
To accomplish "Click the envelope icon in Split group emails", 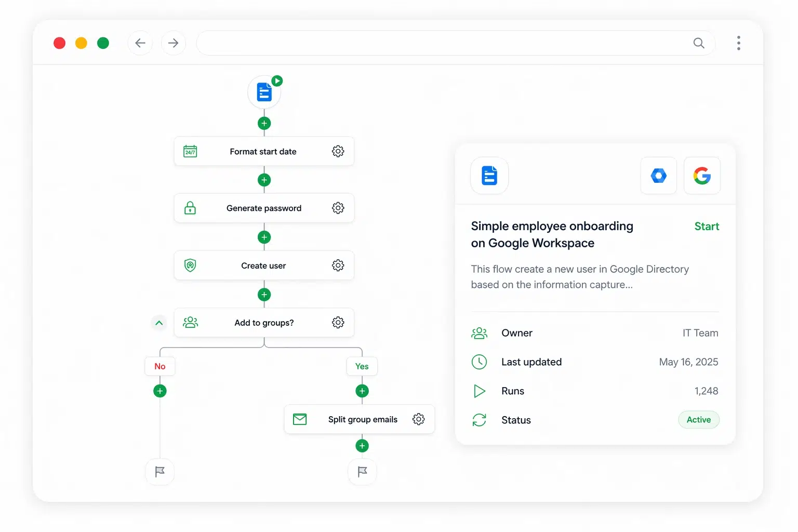I will coord(300,419).
